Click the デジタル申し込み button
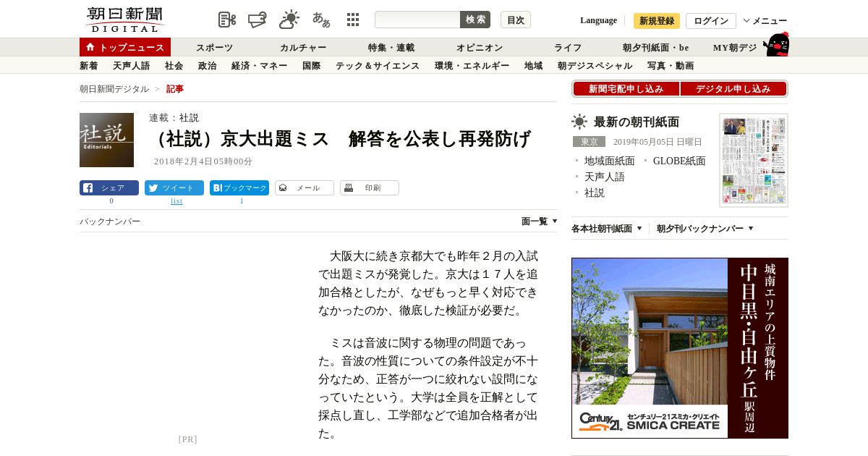 [733, 89]
